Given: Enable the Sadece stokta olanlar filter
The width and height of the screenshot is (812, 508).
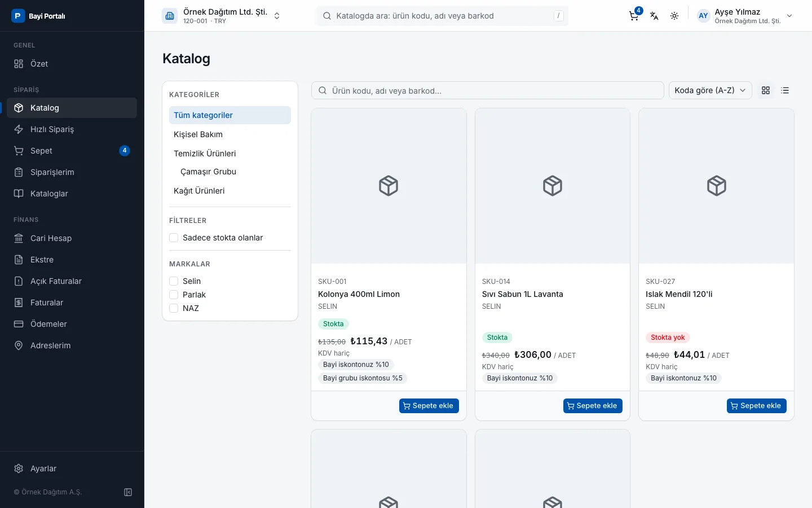Looking at the screenshot, I should point(174,238).
